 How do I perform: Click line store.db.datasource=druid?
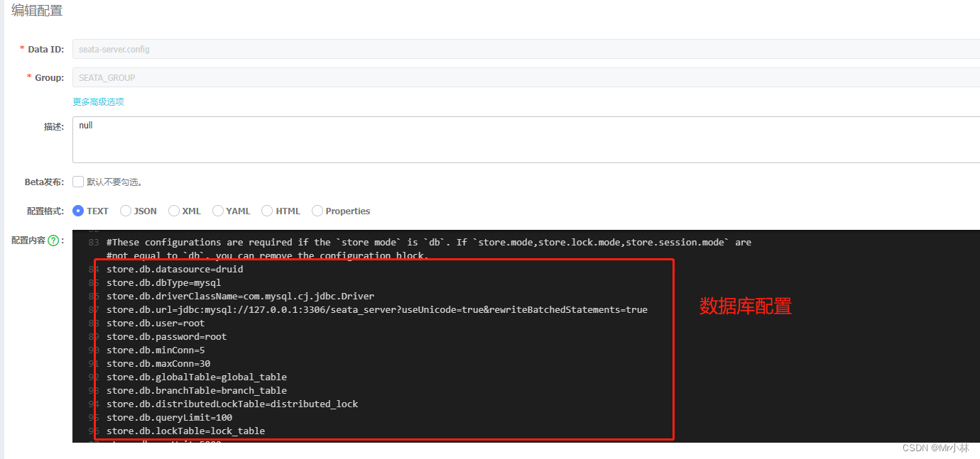pyautogui.click(x=175, y=269)
